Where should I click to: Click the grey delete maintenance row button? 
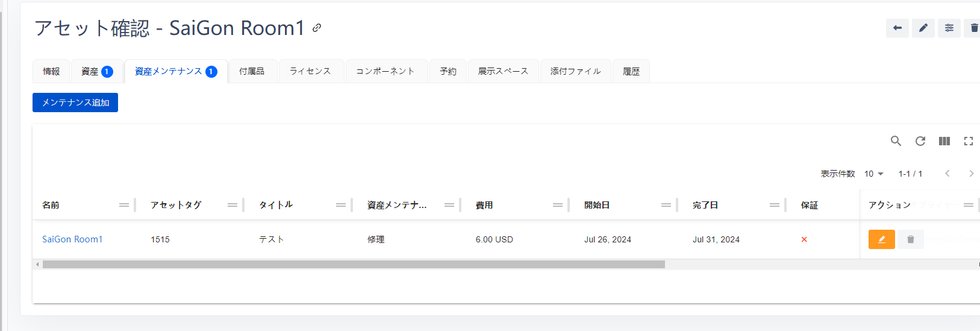[910, 239]
